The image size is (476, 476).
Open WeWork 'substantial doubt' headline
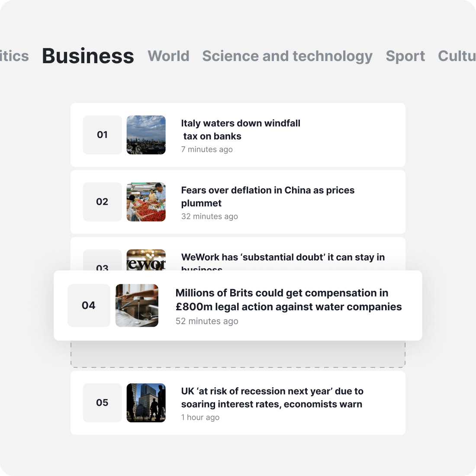point(283,257)
